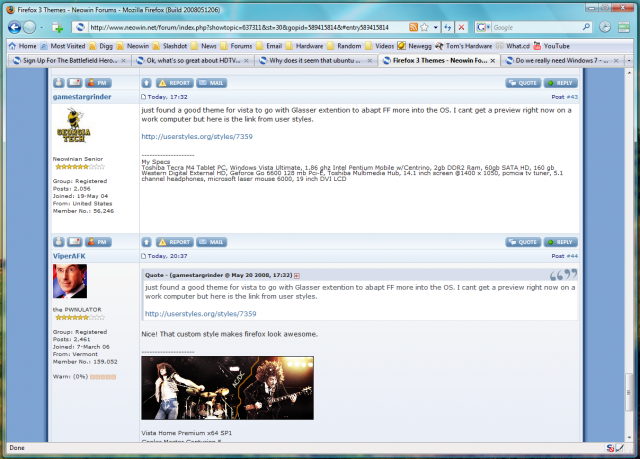Image resolution: width=640 pixels, height=459 pixels.
Task: Open the Videos bookmarks folder
Action: click(379, 46)
